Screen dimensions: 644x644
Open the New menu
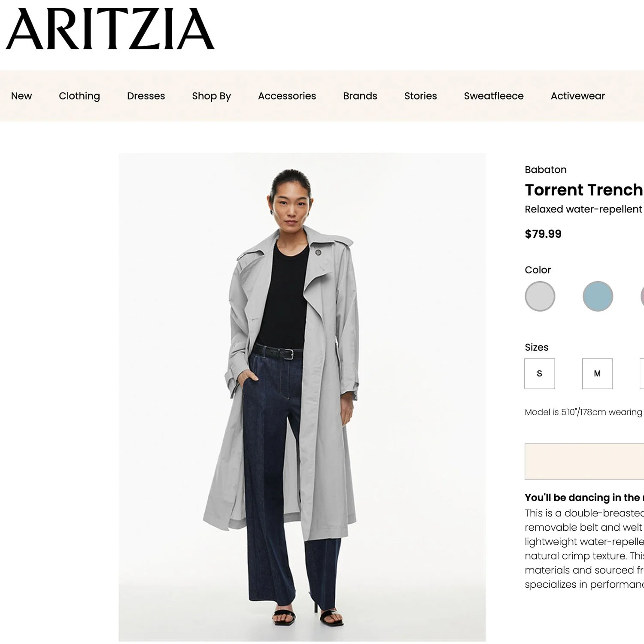coord(21,96)
